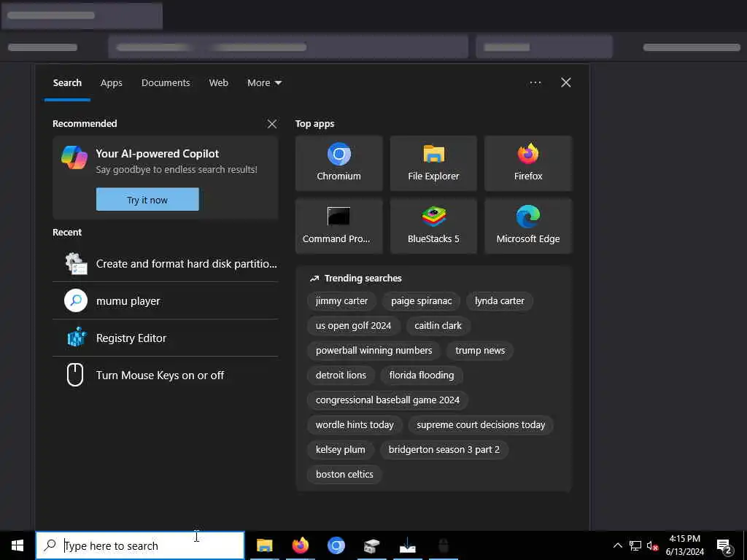The height and width of the screenshot is (560, 747).
Task: Click the Try it now button
Action: [147, 200]
